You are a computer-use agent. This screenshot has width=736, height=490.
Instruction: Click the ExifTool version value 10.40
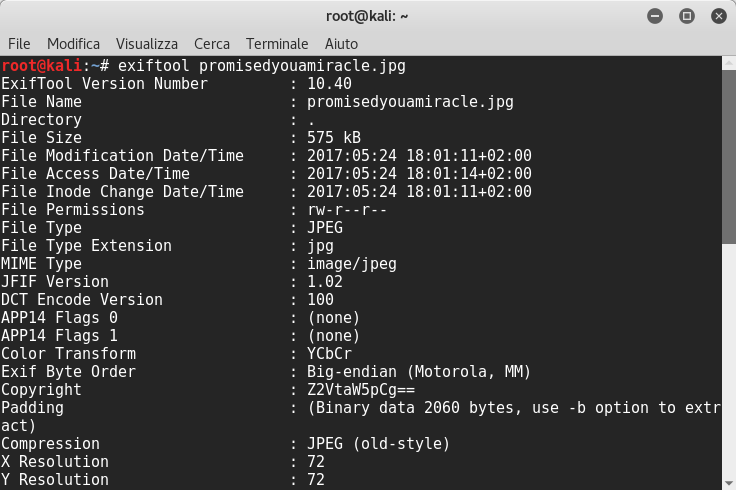(330, 84)
